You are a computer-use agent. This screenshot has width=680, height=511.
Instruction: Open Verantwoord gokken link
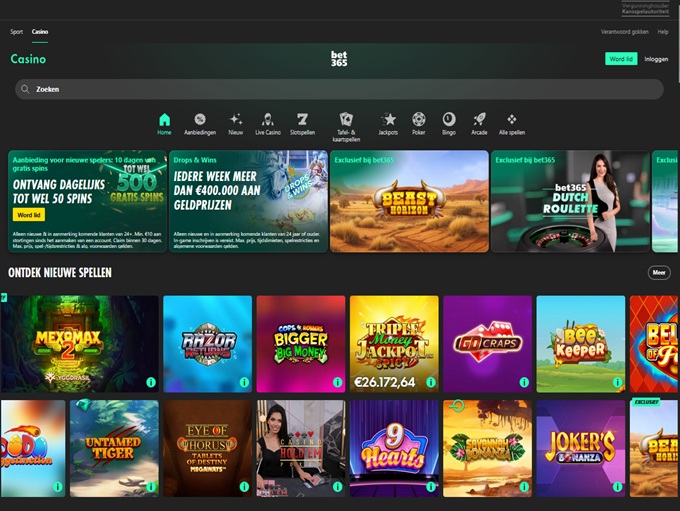pyautogui.click(x=624, y=32)
